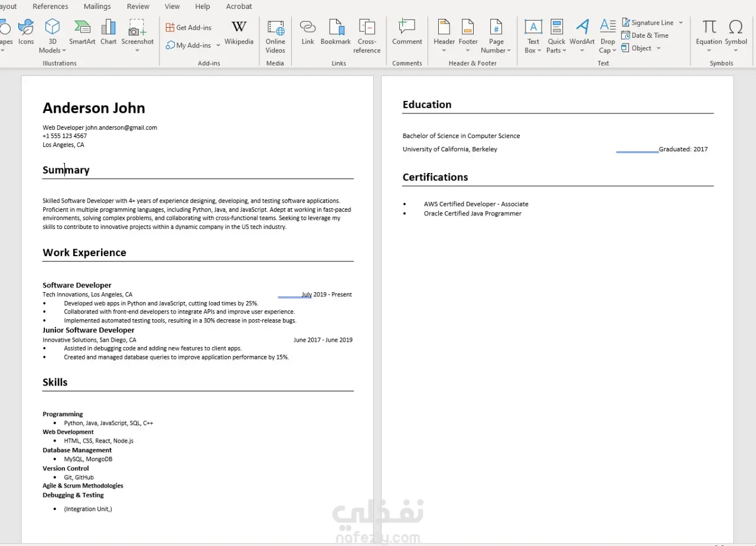Take a Screenshot
The width and height of the screenshot is (756, 546).
click(137, 35)
